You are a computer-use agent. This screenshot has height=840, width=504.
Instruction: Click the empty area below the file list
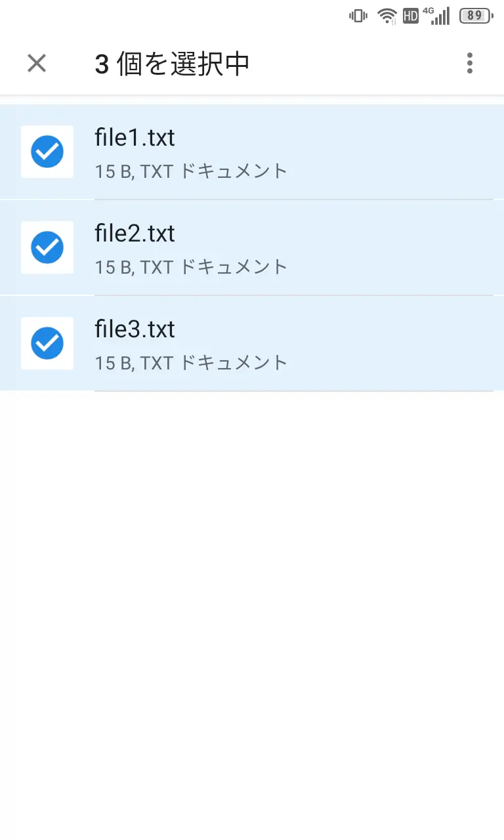(x=252, y=591)
